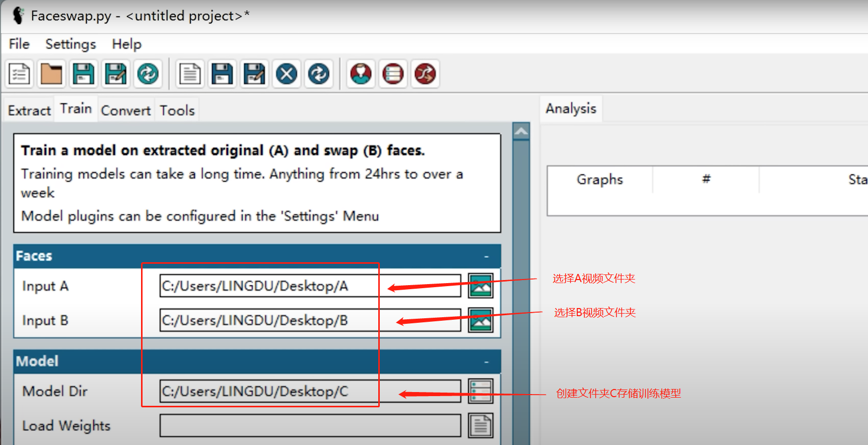Open a project with the folder icon
Image resolution: width=868 pixels, height=445 pixels.
[x=51, y=74]
